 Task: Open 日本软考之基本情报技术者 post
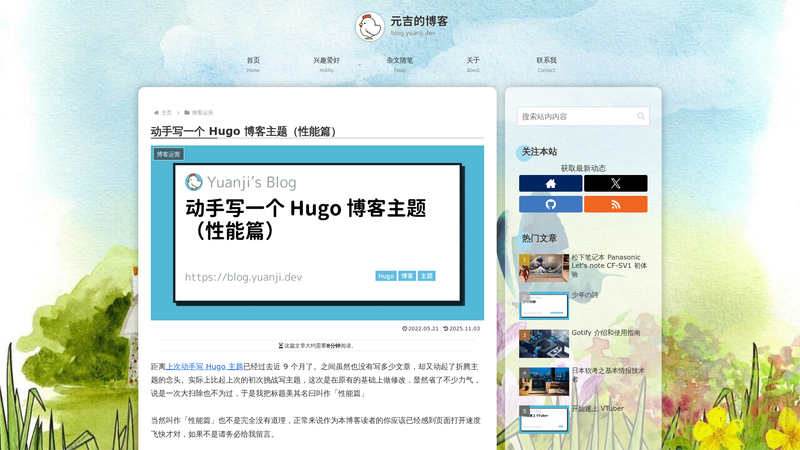click(x=608, y=374)
